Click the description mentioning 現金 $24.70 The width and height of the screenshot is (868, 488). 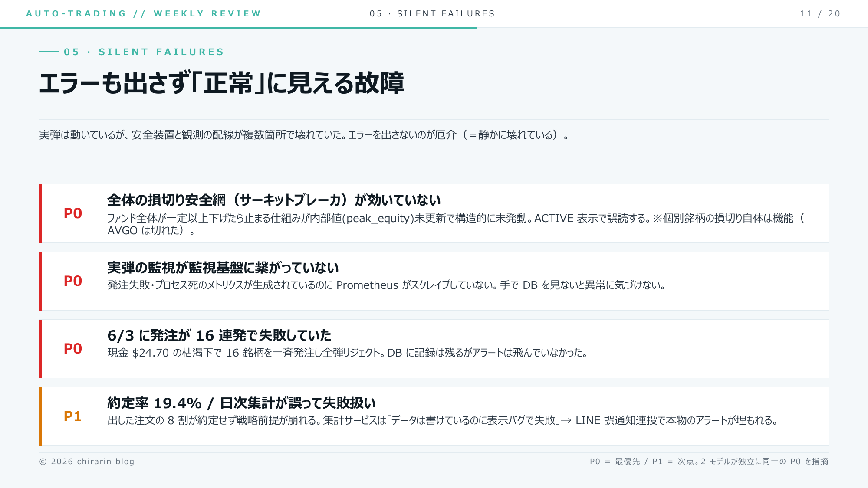[348, 353]
